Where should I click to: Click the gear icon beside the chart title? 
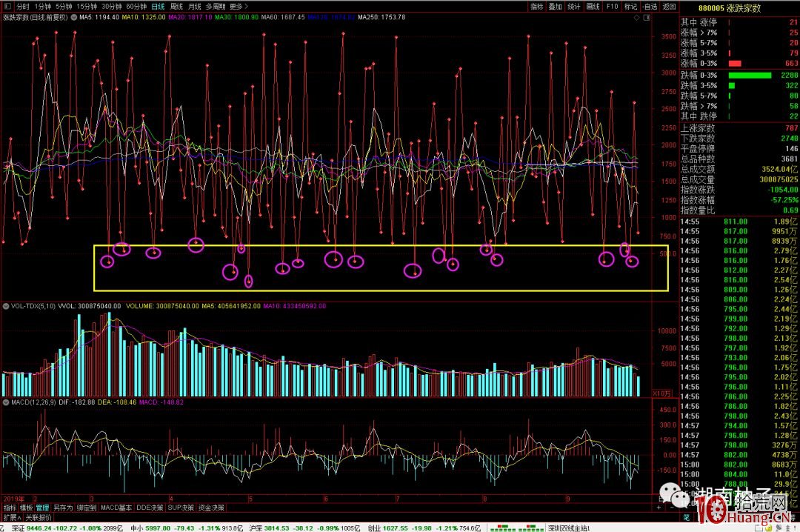tap(74, 17)
